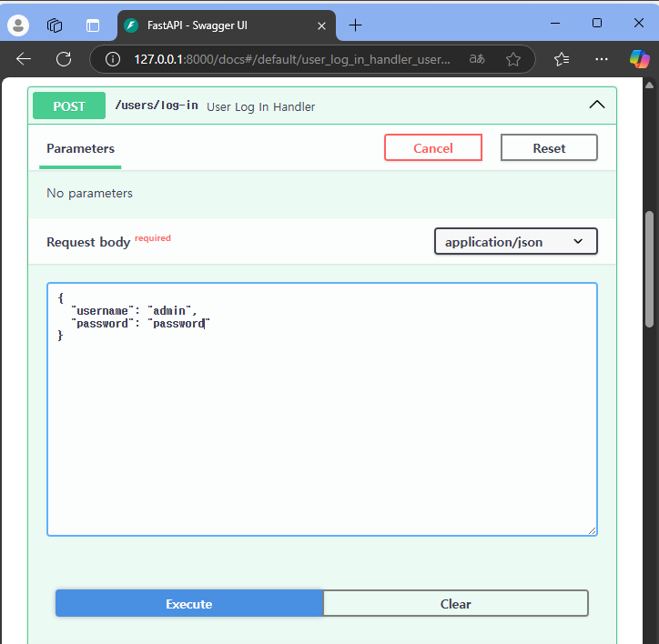Collapse the /users/log-in endpoint section

click(597, 105)
